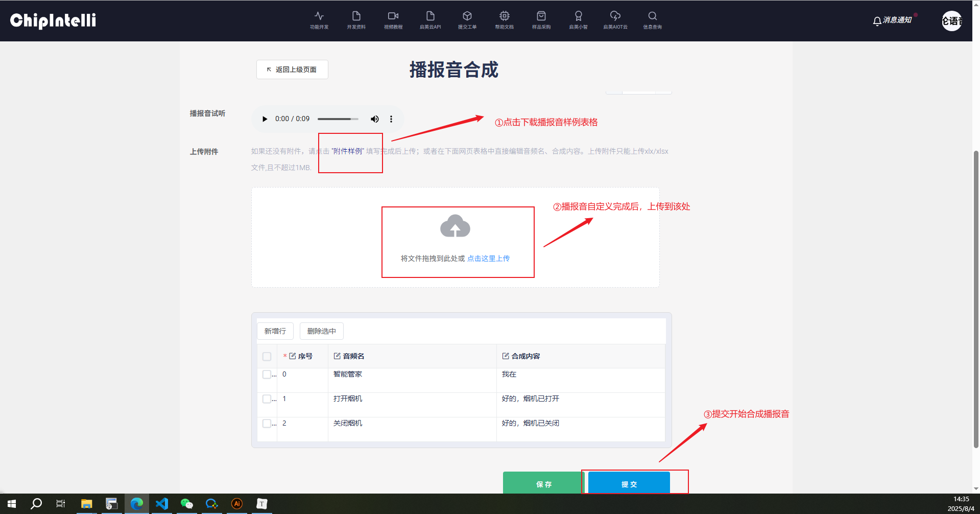980x514 pixels.
Task: Click the audio player volume slider
Action: point(338,119)
